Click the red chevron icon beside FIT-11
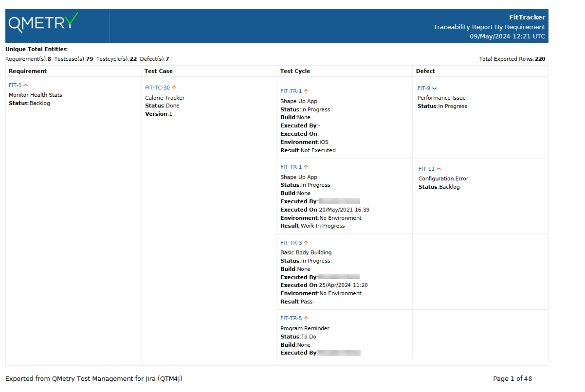Image resolution: width=585 pixels, height=392 pixels. click(439, 169)
